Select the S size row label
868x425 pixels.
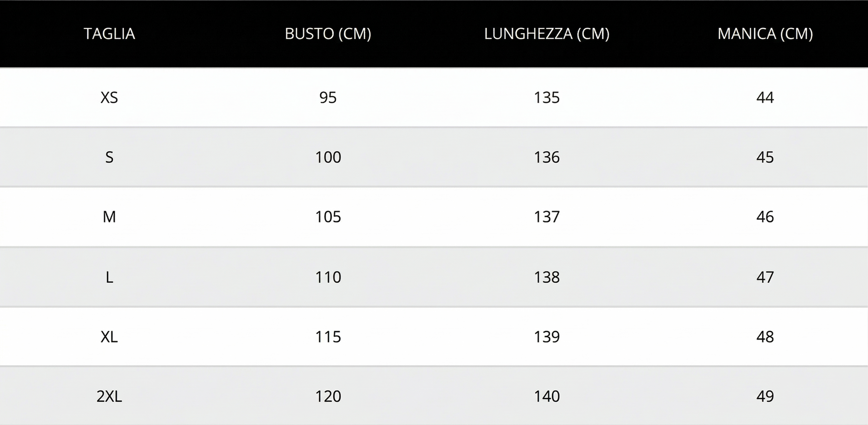pos(109,157)
